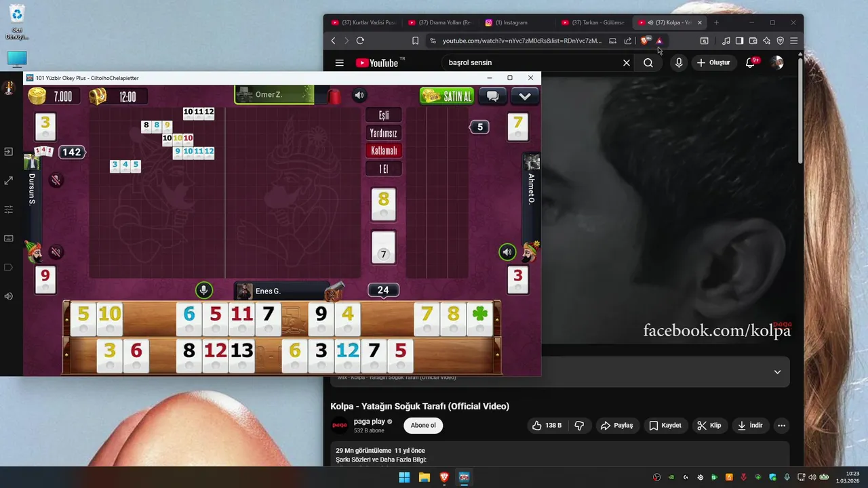
Task: Switch to the Tarkan - Gülümse browser tab
Action: point(593,22)
